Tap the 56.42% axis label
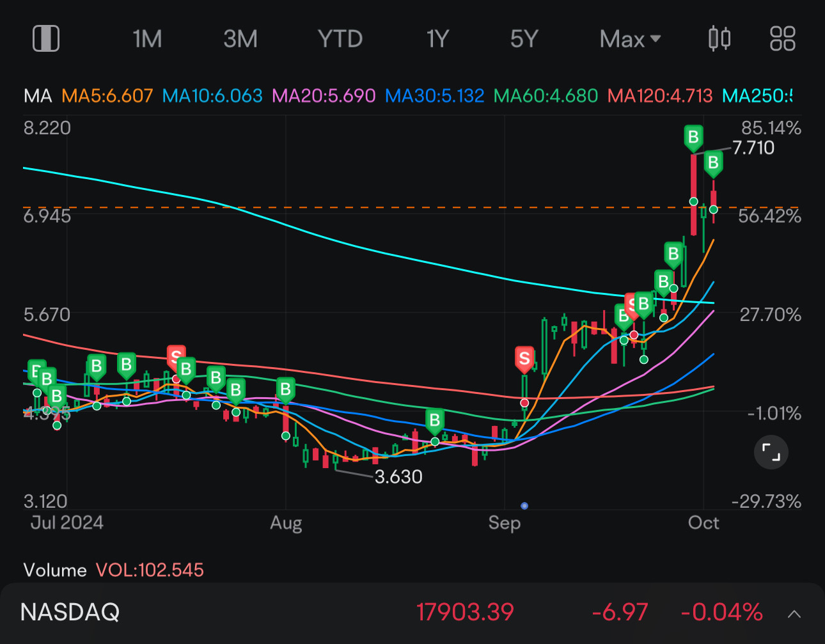 click(769, 216)
